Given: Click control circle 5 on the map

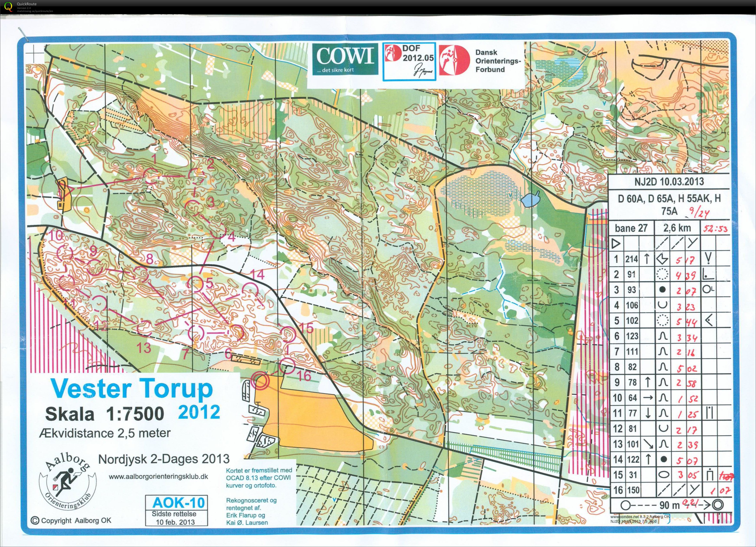Looking at the screenshot, I should pyautogui.click(x=195, y=284).
